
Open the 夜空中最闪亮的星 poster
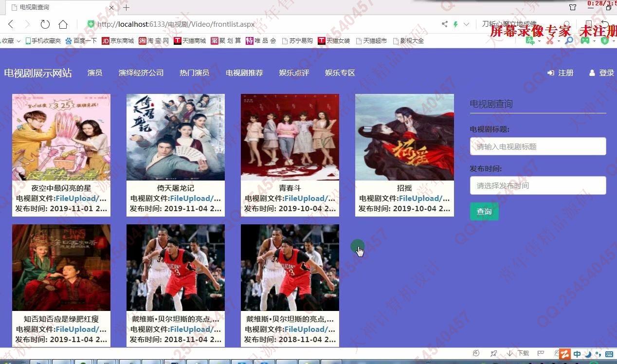(x=61, y=137)
